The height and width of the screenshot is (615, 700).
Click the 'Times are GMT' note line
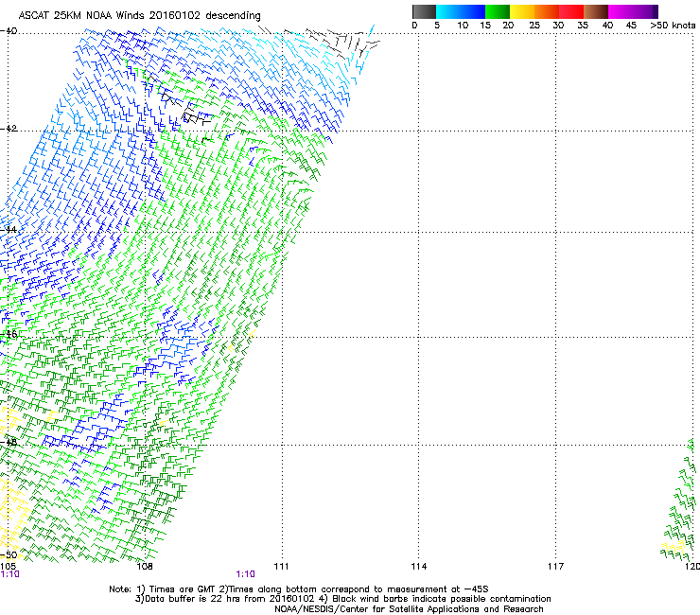coord(299,589)
